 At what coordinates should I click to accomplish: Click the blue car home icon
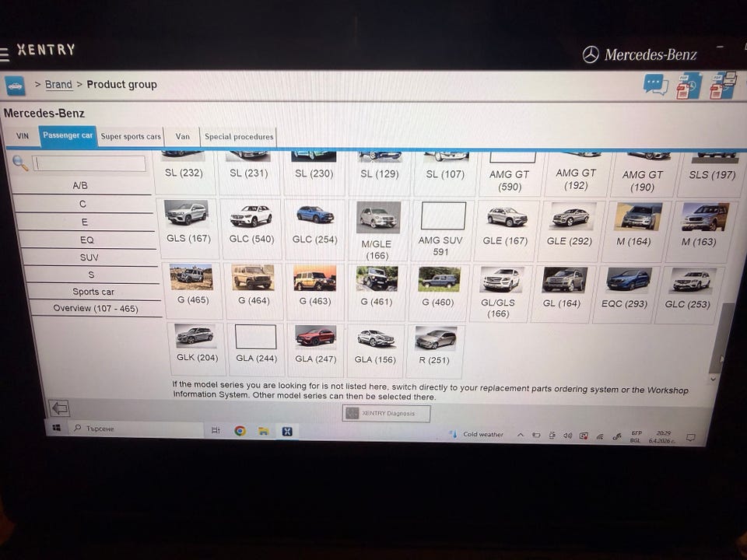click(x=15, y=86)
